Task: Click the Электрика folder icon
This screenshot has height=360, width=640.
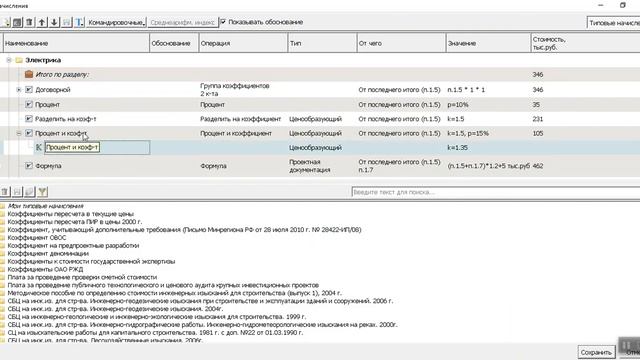Action: [x=19, y=60]
